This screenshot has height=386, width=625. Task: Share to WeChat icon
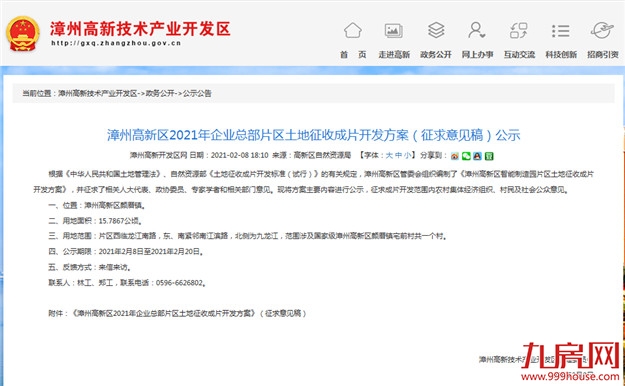tap(466, 156)
